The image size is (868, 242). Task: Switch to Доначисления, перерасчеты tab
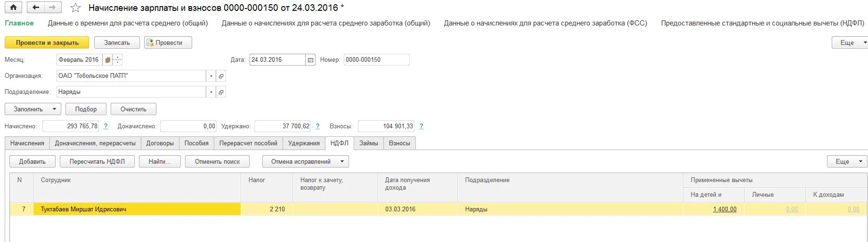coord(95,143)
